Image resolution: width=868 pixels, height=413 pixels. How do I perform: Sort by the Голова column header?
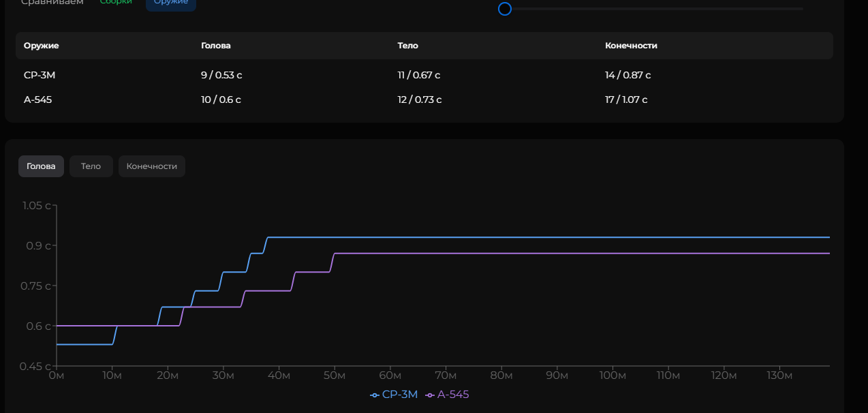click(216, 46)
